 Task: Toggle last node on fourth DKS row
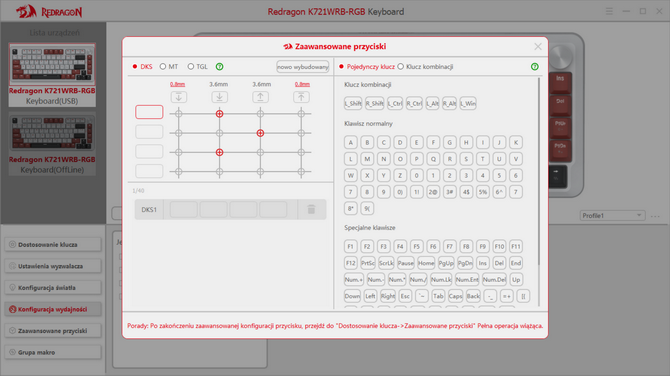(301, 172)
